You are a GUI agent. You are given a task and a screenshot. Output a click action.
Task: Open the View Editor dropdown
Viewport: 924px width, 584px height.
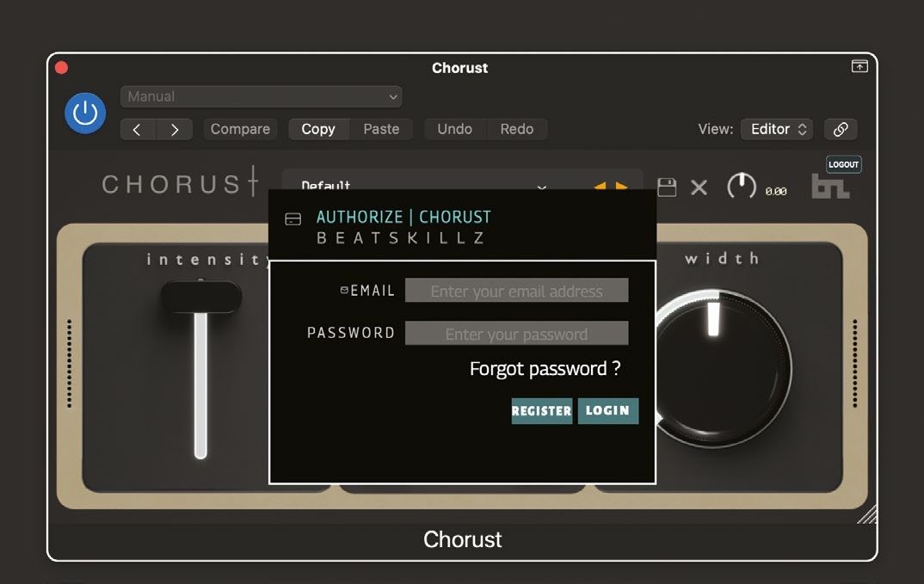click(x=777, y=129)
